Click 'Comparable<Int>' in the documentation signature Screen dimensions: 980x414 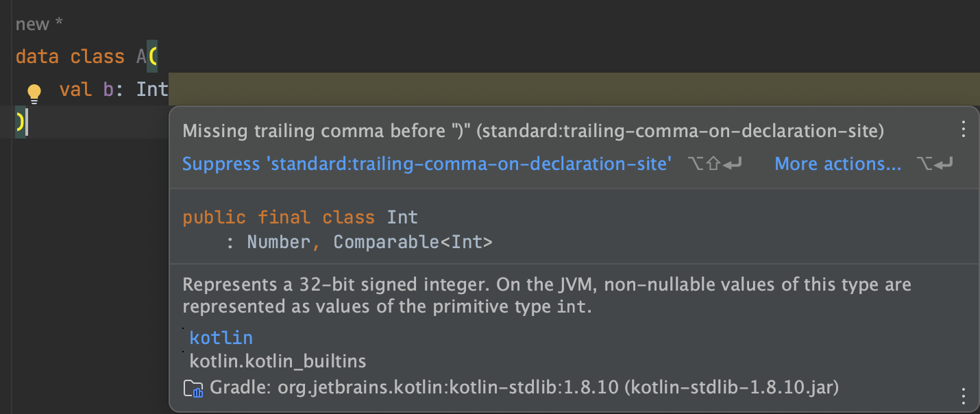(413, 242)
